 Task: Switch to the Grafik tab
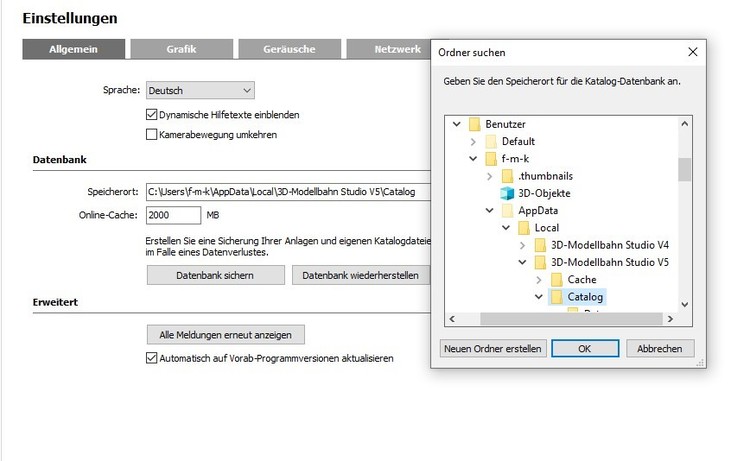pyautogui.click(x=181, y=48)
